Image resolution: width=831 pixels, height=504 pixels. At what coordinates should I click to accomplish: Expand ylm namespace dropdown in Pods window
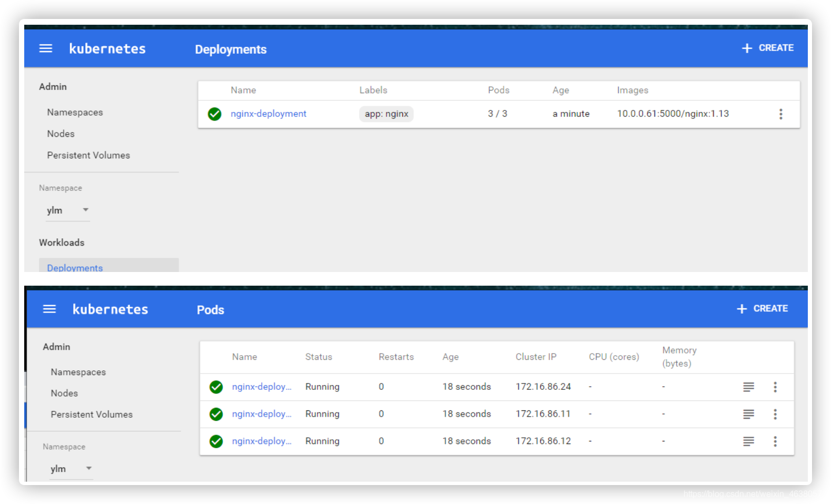click(x=71, y=469)
